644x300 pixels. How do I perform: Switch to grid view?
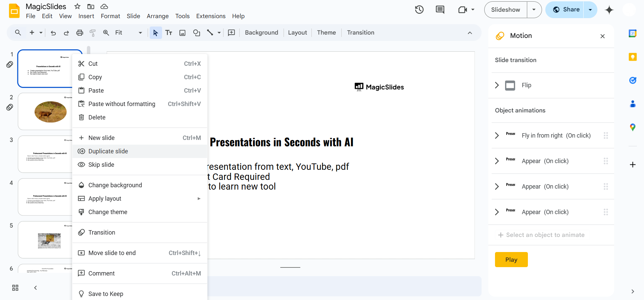pyautogui.click(x=15, y=288)
